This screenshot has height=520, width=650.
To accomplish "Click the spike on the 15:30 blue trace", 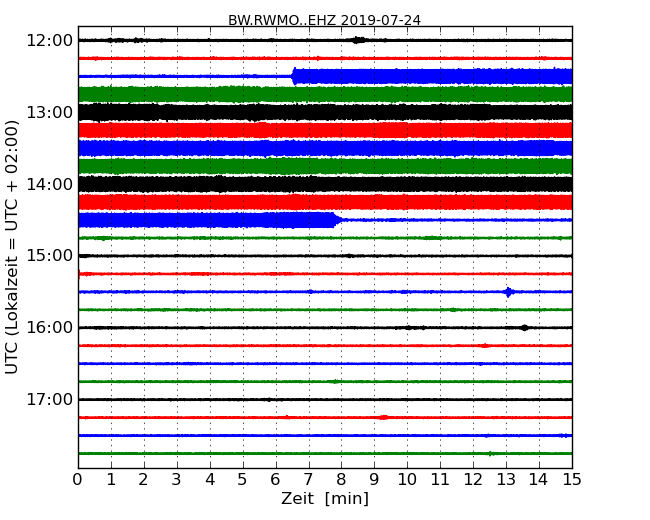I will click(x=509, y=292).
